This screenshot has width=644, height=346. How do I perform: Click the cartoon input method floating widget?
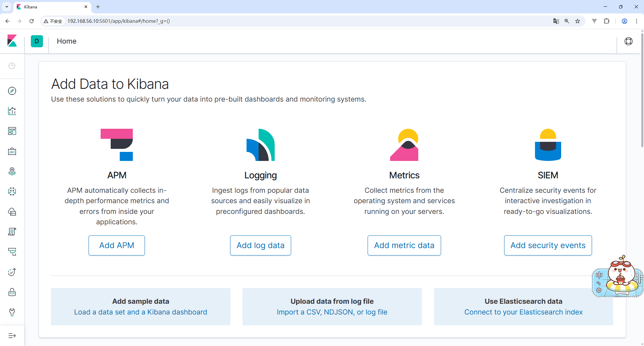coord(618,277)
